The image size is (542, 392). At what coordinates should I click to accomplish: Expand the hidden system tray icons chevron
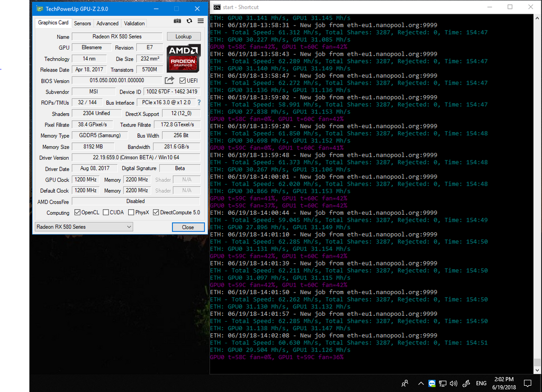tap(421, 383)
